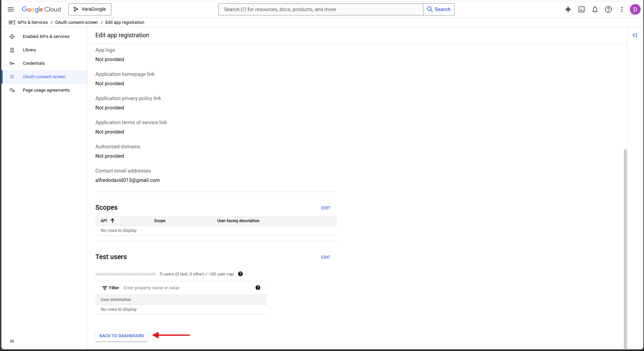644x351 pixels.
Task: Click Application privacy policy link label
Action: point(128,98)
